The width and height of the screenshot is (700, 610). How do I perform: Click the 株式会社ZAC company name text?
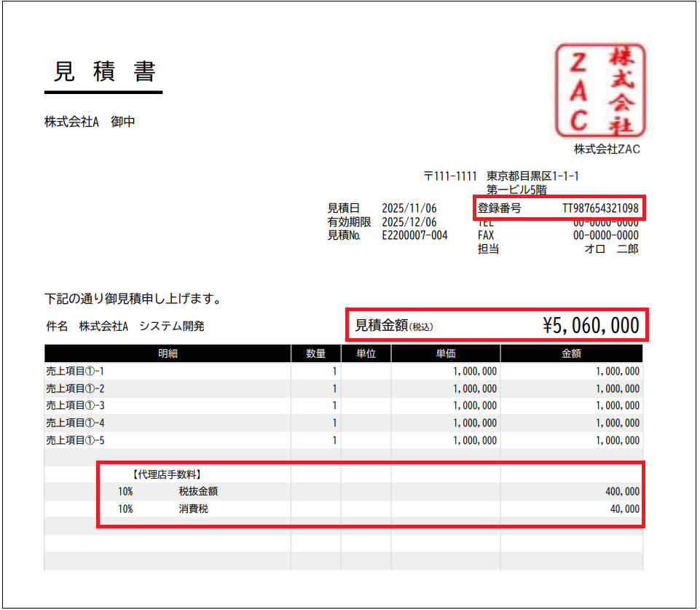(x=607, y=148)
